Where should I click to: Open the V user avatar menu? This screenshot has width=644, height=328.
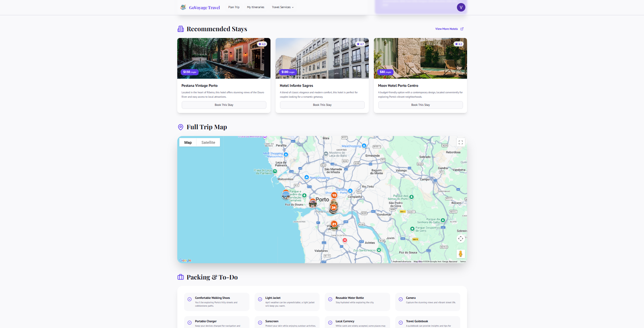pos(461,7)
